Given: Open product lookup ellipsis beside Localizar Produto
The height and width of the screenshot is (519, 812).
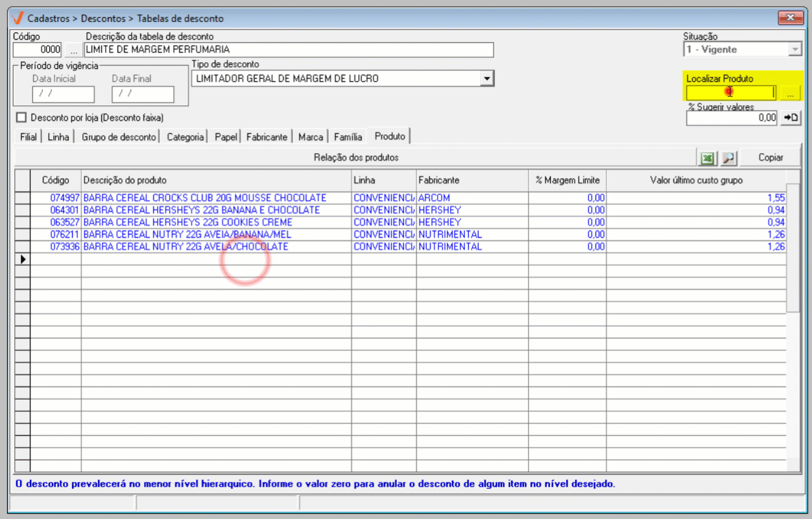Looking at the screenshot, I should [790, 93].
